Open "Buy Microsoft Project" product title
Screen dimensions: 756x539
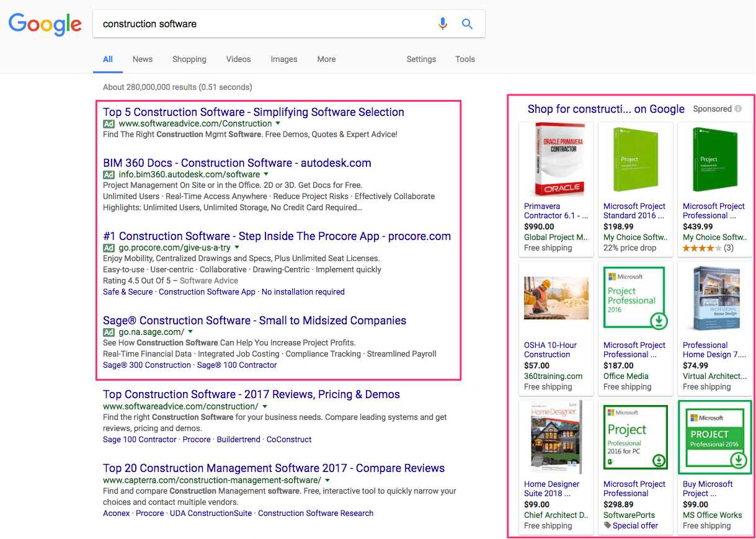point(708,489)
